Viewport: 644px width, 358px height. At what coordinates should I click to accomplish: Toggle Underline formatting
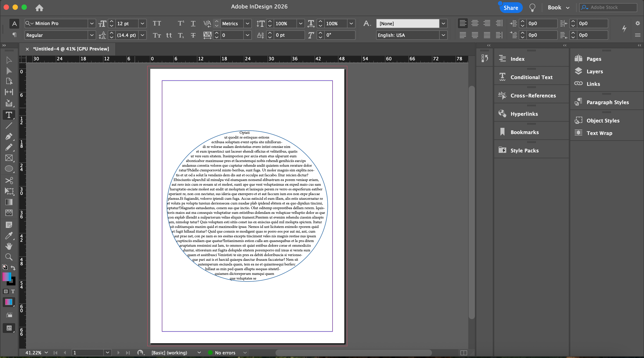click(193, 23)
